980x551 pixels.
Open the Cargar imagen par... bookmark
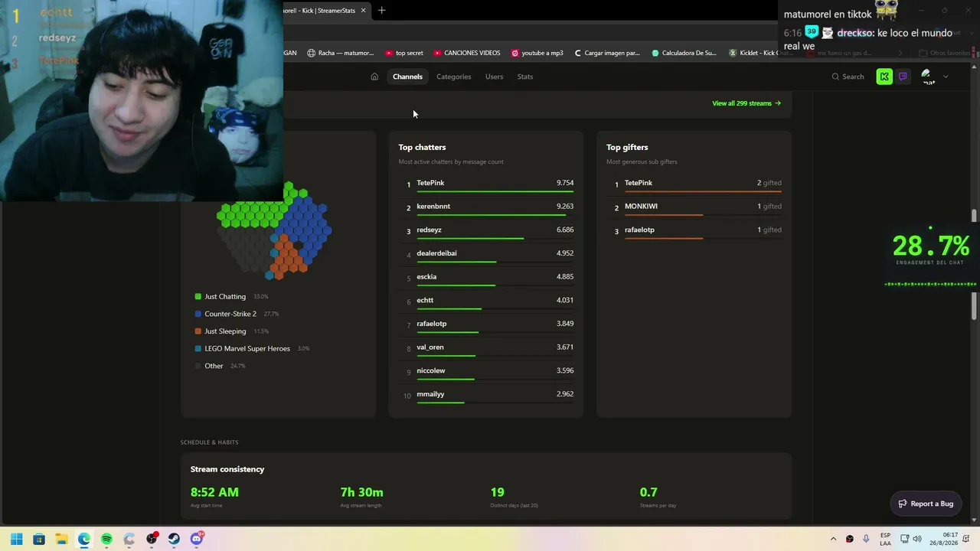click(x=606, y=53)
